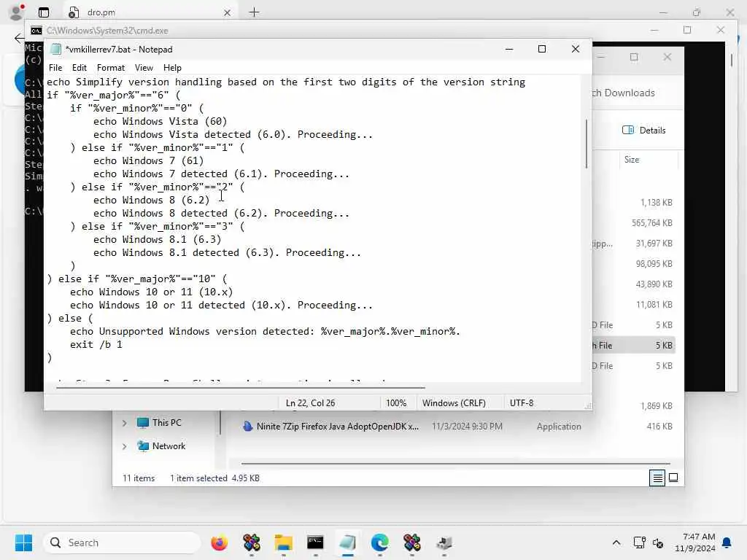The image size is (747, 560).
Task: Click the Notepad horizontal scrollbar
Action: click(x=241, y=388)
